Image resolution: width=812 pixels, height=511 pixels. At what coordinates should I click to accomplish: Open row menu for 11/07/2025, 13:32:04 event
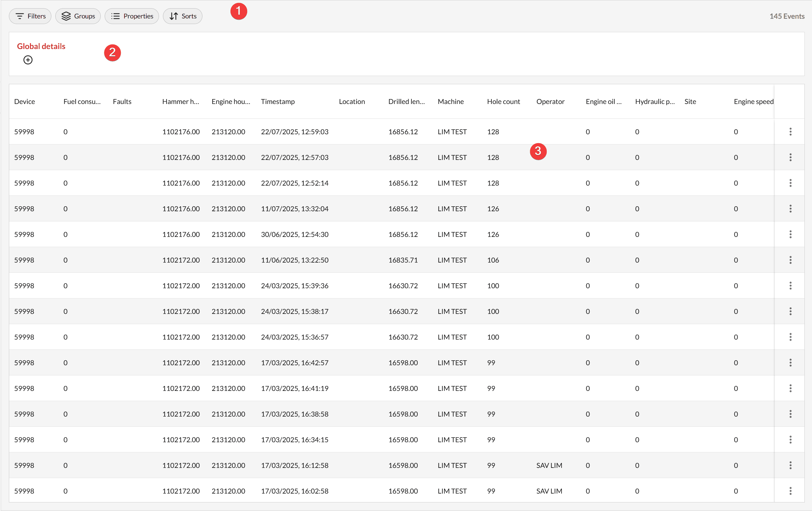pos(790,209)
